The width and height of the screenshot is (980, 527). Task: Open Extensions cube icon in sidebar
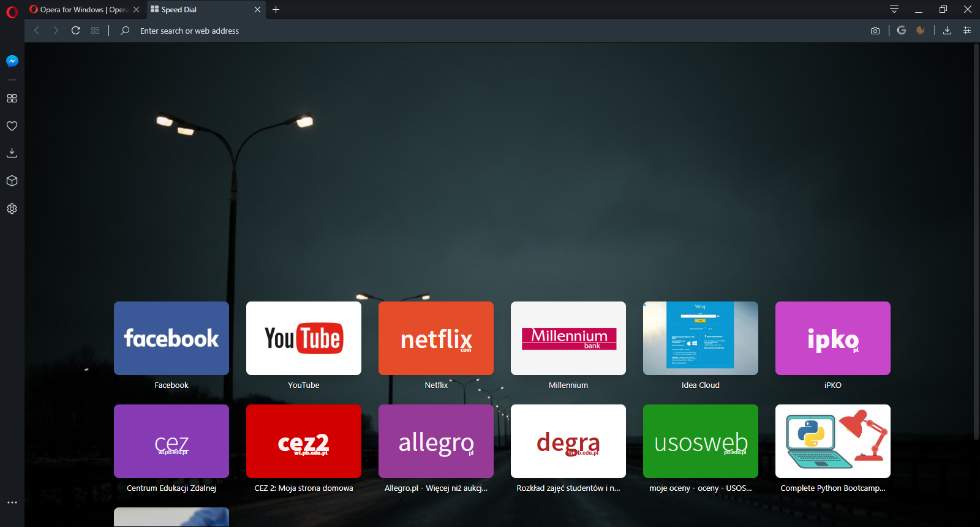[x=12, y=181]
